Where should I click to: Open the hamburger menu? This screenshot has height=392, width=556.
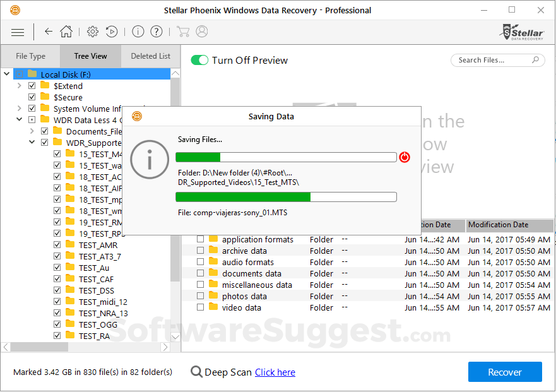pyautogui.click(x=17, y=32)
